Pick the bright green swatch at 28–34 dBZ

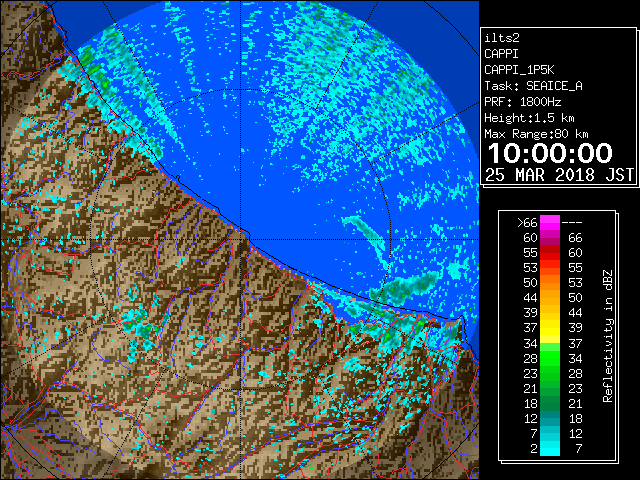pyautogui.click(x=550, y=358)
